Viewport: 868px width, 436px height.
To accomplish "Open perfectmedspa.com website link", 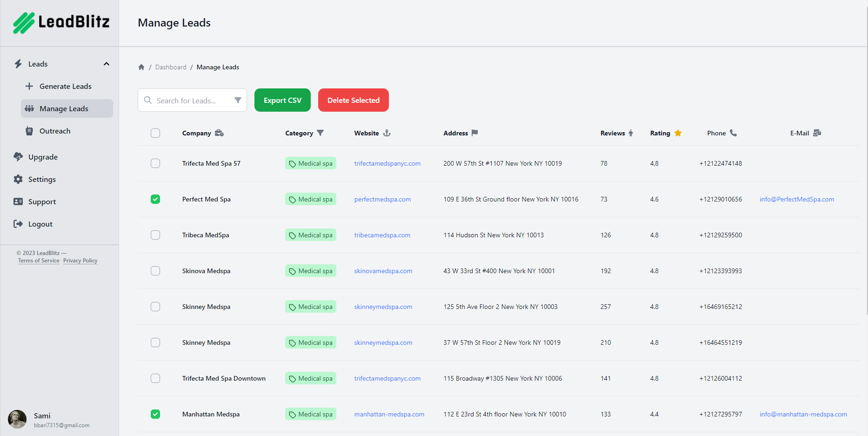I will (382, 199).
